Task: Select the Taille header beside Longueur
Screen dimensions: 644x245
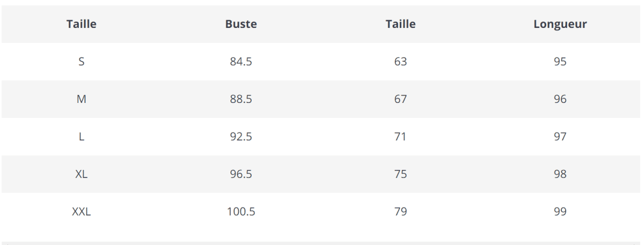Action: coord(400,24)
